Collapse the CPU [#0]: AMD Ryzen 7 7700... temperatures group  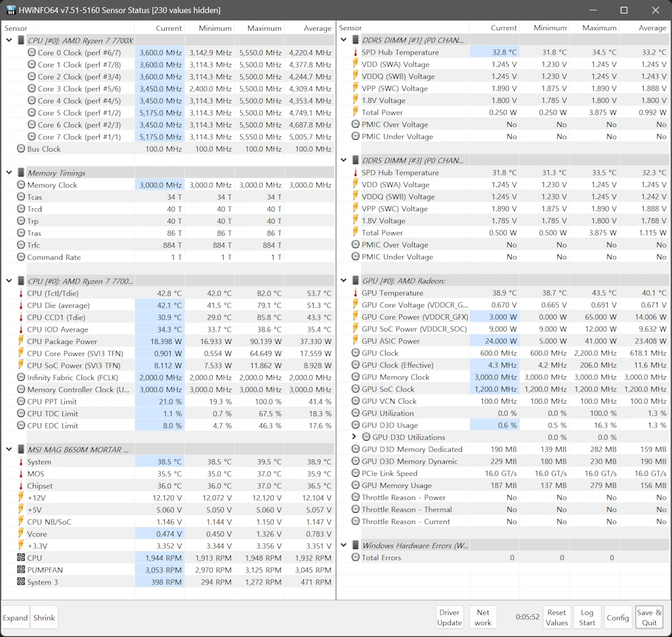click(9, 281)
